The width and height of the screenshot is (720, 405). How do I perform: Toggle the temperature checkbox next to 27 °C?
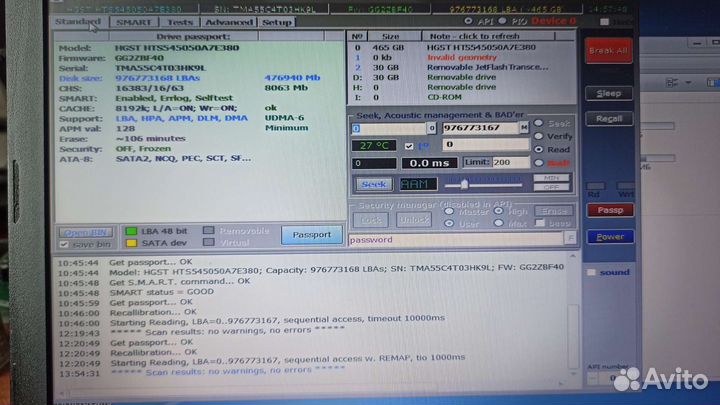tap(409, 146)
